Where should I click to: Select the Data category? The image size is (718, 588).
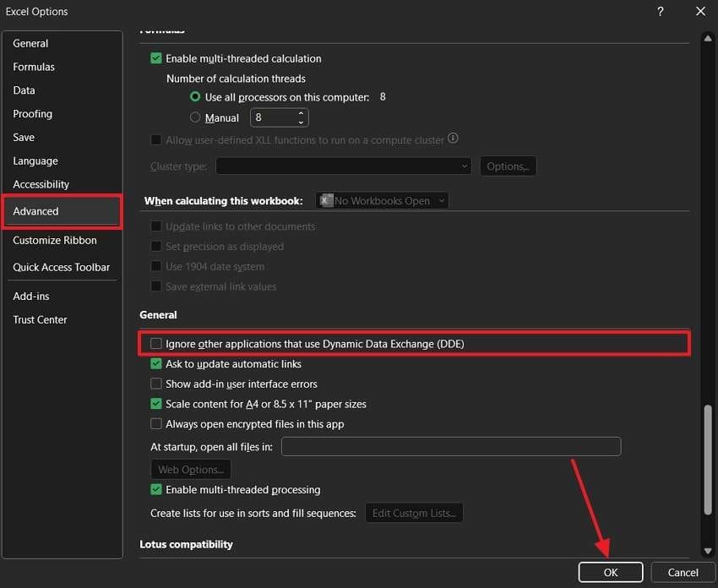[24, 90]
